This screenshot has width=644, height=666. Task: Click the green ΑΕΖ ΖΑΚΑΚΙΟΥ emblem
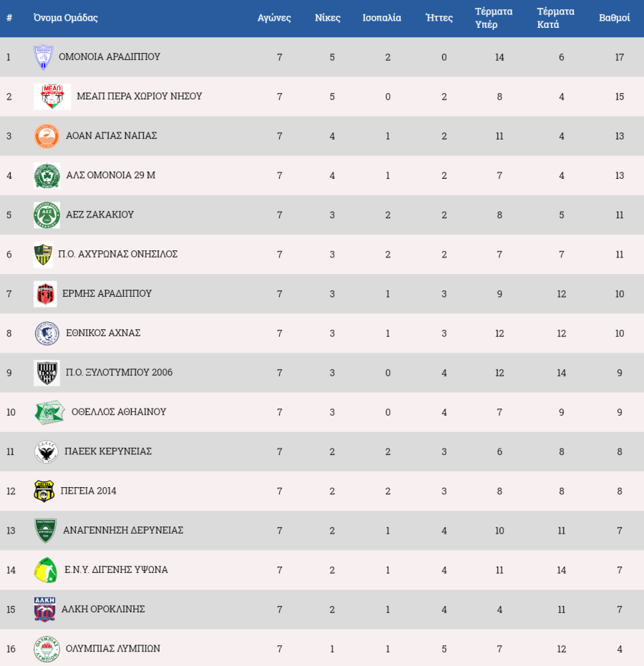click(47, 215)
